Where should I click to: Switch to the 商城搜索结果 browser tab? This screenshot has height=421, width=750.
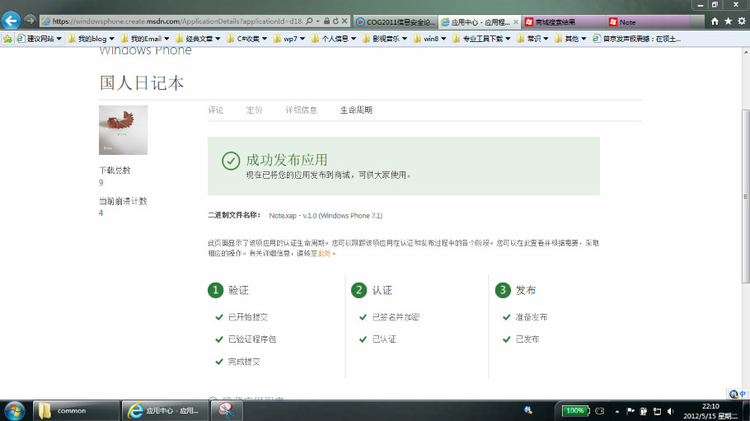[x=564, y=22]
